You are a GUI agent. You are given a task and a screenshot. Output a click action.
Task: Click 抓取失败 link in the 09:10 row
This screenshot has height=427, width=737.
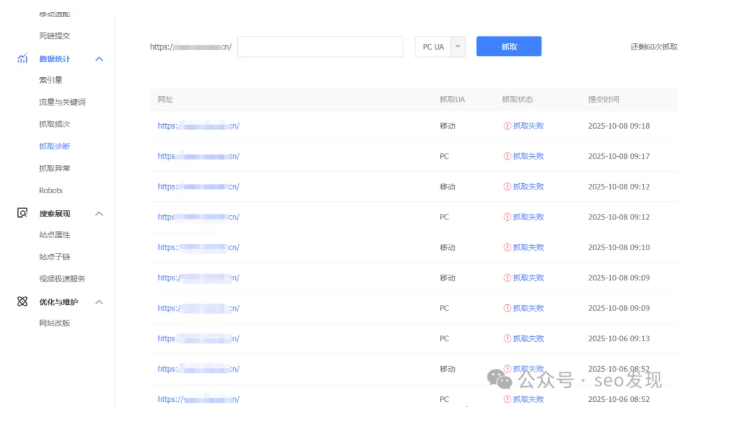(x=528, y=247)
